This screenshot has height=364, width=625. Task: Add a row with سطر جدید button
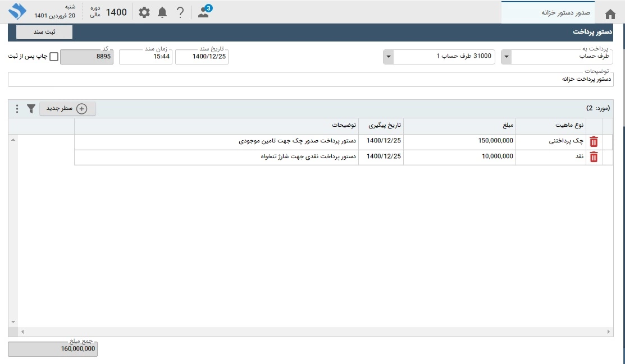(x=67, y=109)
